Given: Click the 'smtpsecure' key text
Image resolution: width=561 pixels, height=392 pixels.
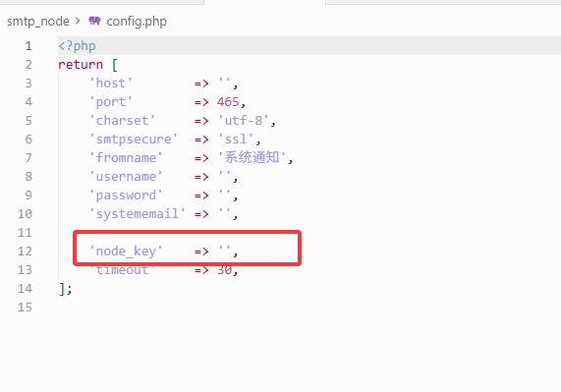Looking at the screenshot, I should (134, 140).
